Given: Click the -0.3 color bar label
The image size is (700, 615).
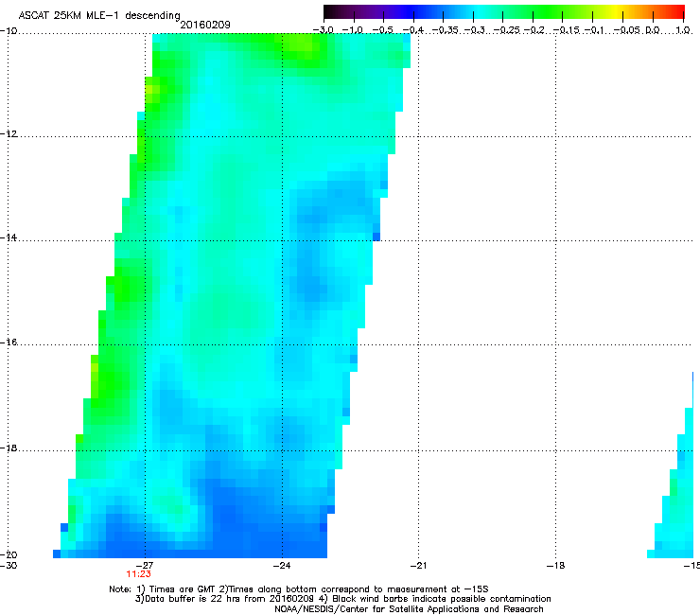Looking at the screenshot, I should (474, 30).
